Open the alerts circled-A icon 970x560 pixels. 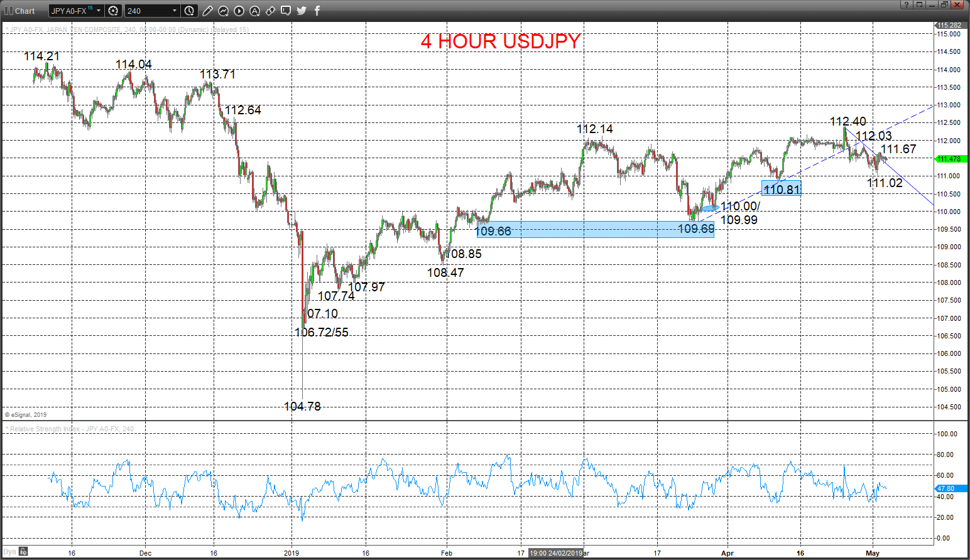click(x=254, y=11)
